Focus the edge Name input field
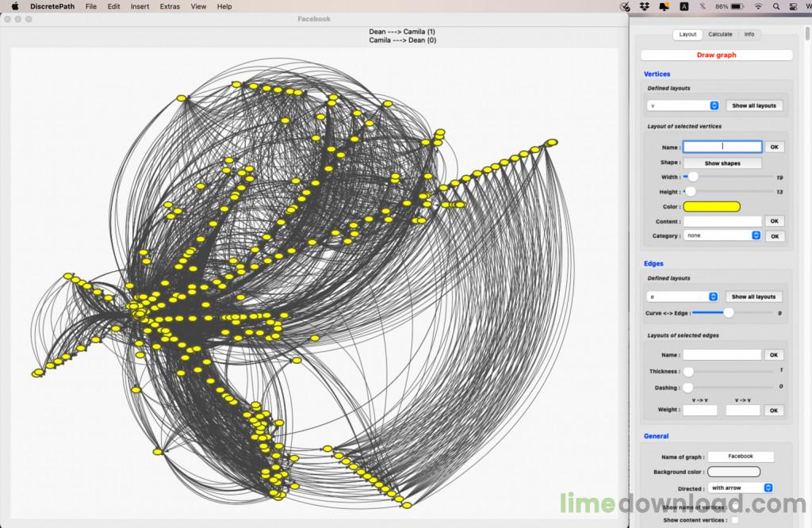 722,354
